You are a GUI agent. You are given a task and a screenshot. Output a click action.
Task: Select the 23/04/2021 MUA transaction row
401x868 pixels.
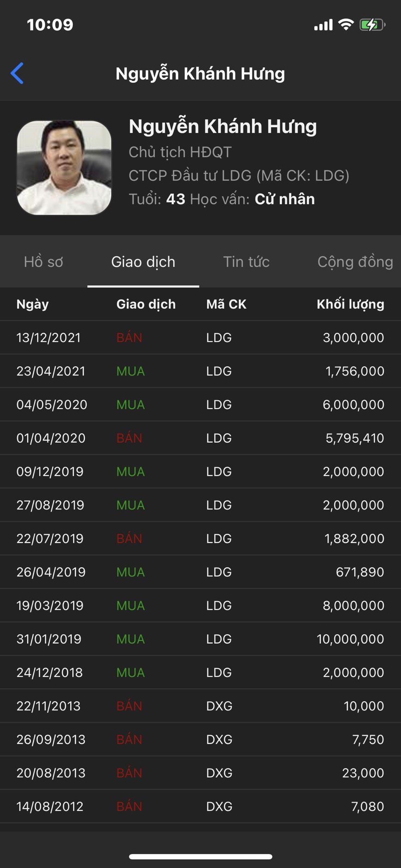pos(200,371)
